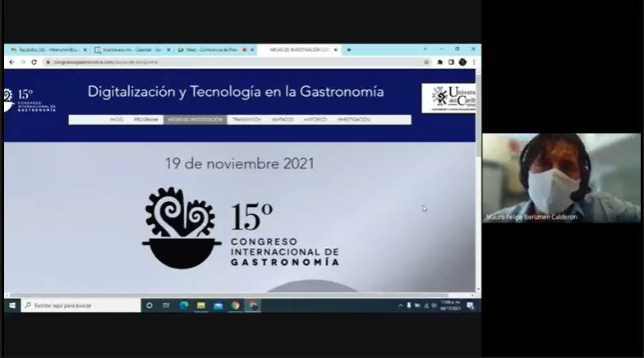The image size is (644, 358).
Task: Open the Invitados menu item
Action: click(x=283, y=120)
